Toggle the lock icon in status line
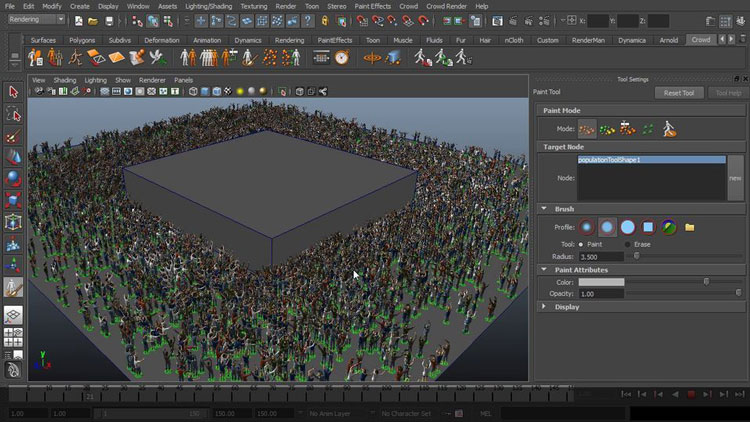The image size is (750, 422). tap(325, 21)
